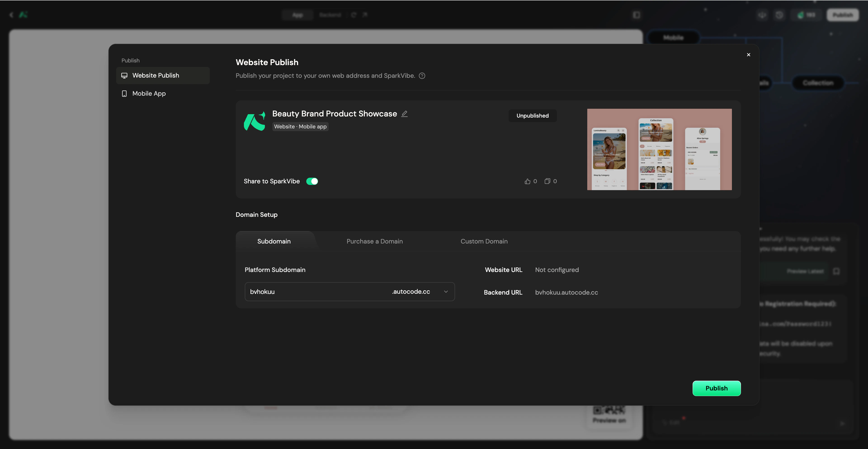The height and width of the screenshot is (449, 868).
Task: Click the bvhokuu subdomain input field
Action: tap(317, 292)
